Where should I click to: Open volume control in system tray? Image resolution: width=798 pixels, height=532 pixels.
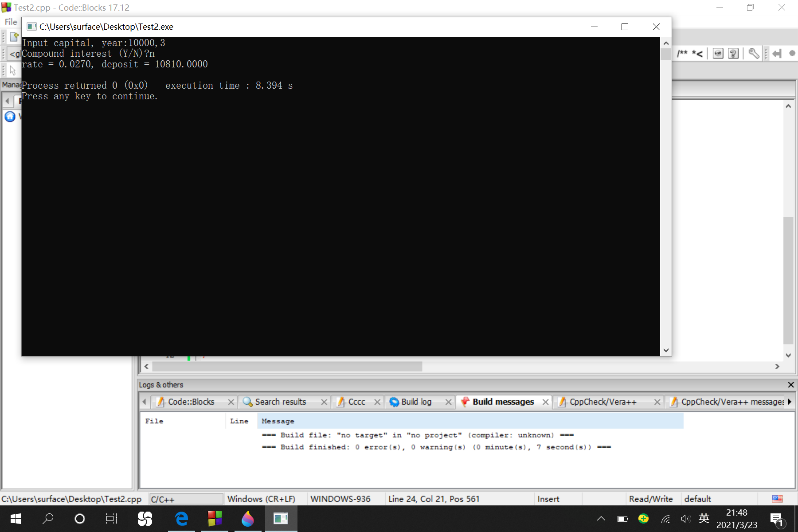[x=686, y=519]
